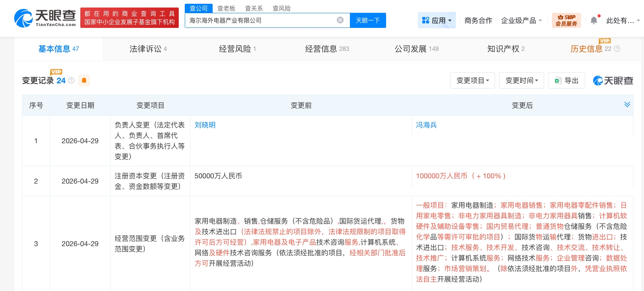Select 50000万人民币 before-change value
644x291 pixels.
click(x=218, y=176)
